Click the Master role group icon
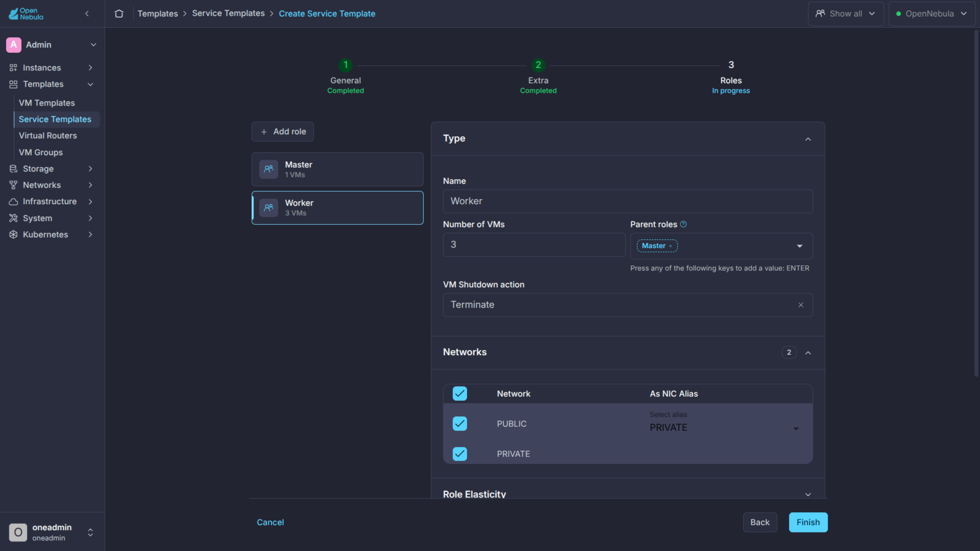The height and width of the screenshot is (551, 980). (268, 169)
